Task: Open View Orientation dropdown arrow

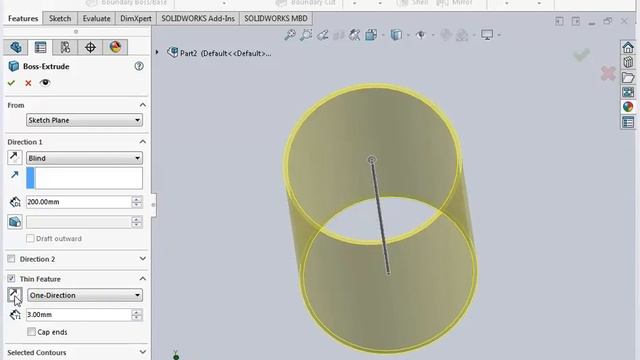Action: click(x=382, y=36)
